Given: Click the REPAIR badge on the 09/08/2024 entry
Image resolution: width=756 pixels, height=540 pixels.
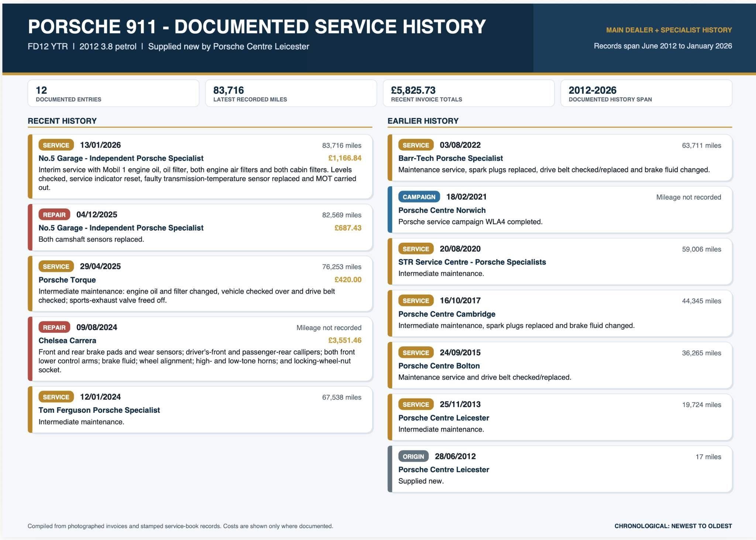Looking at the screenshot, I should click(54, 327).
